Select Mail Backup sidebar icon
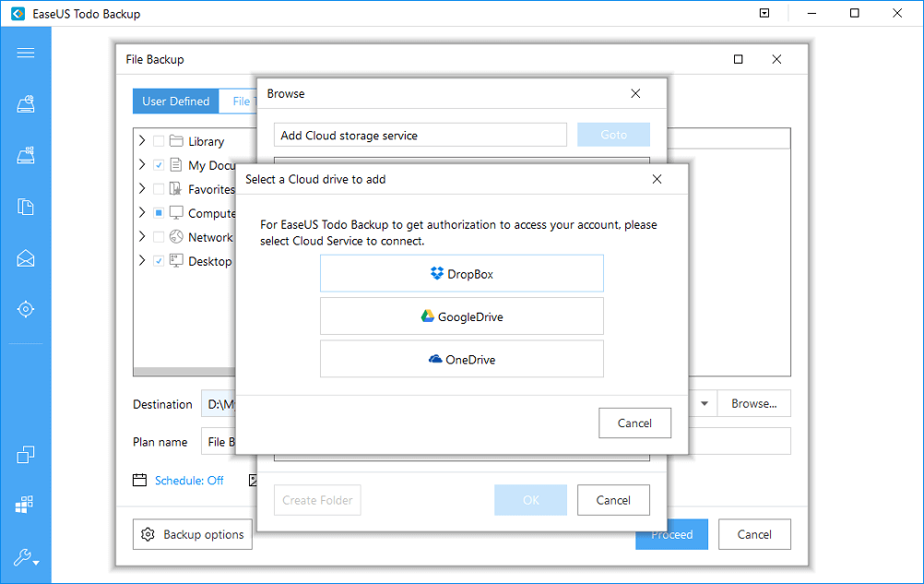This screenshot has width=924, height=584. pyautogui.click(x=25, y=258)
